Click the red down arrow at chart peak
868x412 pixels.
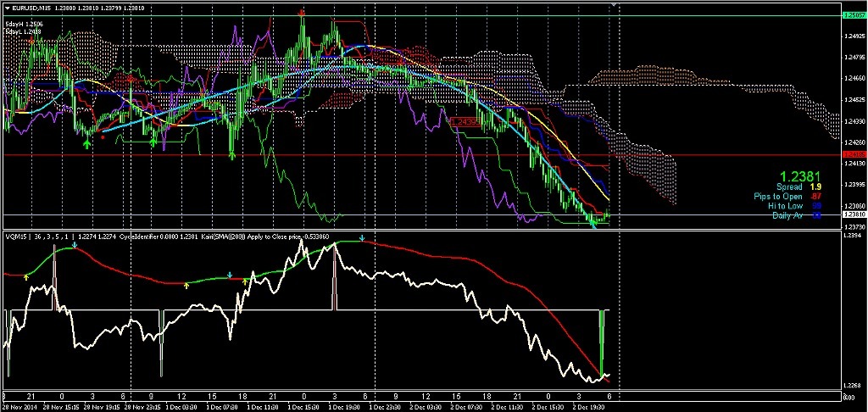[x=301, y=12]
